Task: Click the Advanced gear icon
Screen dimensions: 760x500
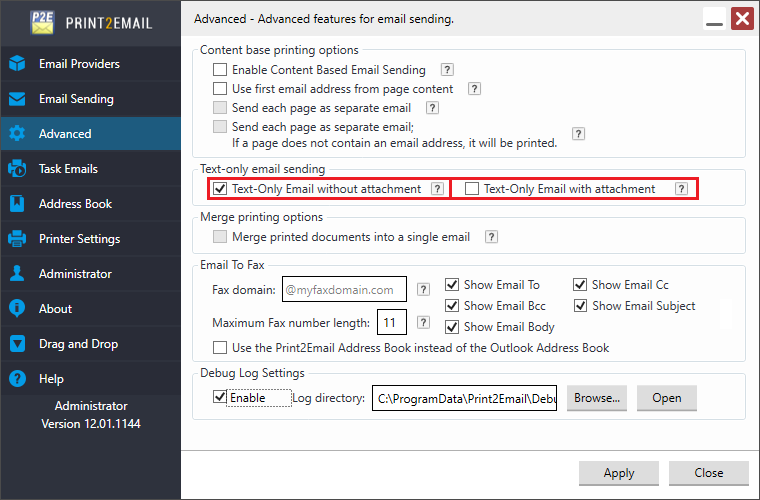Action: coord(17,134)
